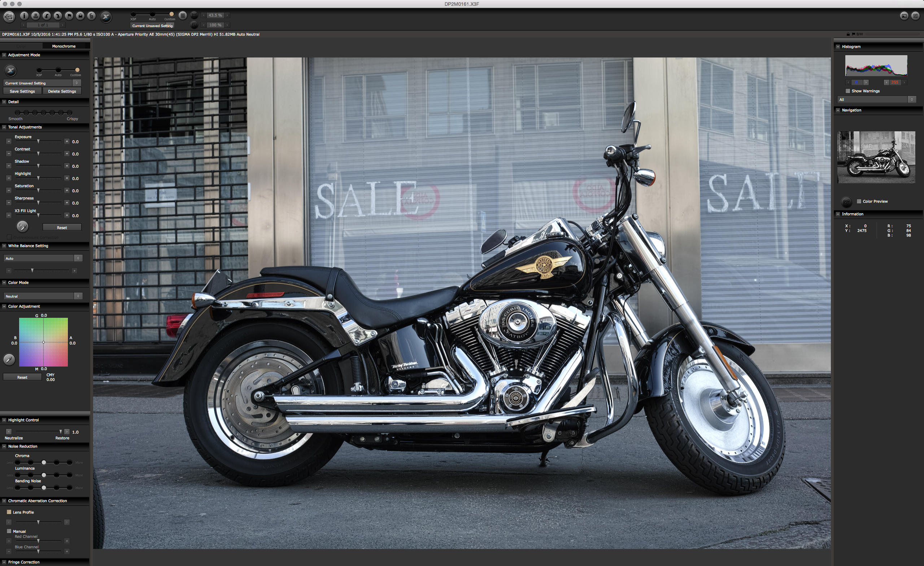Increase histogram shadow value 0 with right arrow
Screen dimensions: 924x566
point(866,82)
